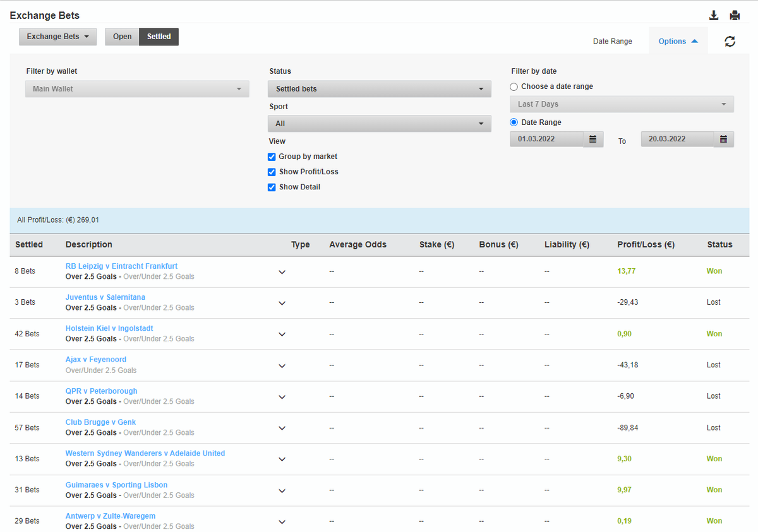Screen dimensions: 758x532
Task: Open Antwerp v Zulte-Waregem link
Action: [x=111, y=516]
